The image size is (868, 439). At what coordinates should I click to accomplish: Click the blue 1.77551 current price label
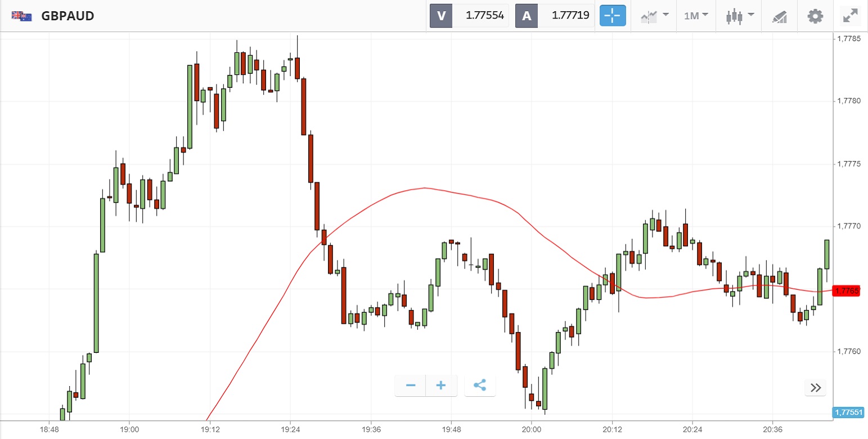pos(848,413)
